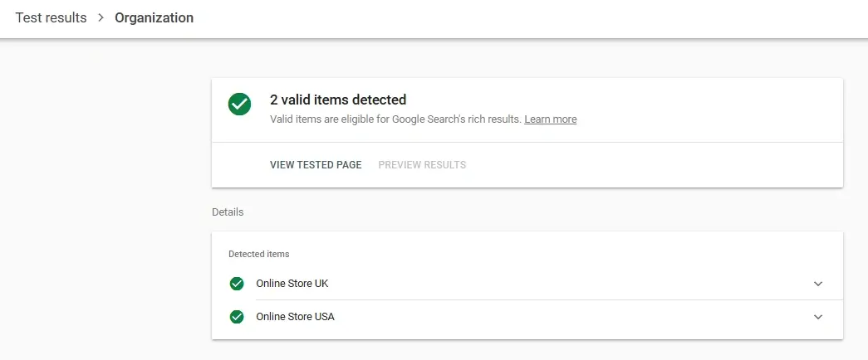868x360 pixels.
Task: Click the "2 valid items detected" heading
Action: tap(338, 100)
